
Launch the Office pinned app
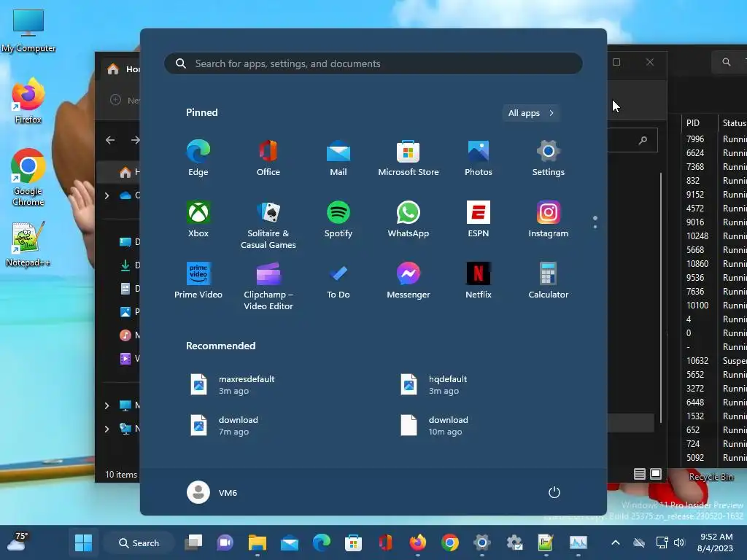(268, 158)
